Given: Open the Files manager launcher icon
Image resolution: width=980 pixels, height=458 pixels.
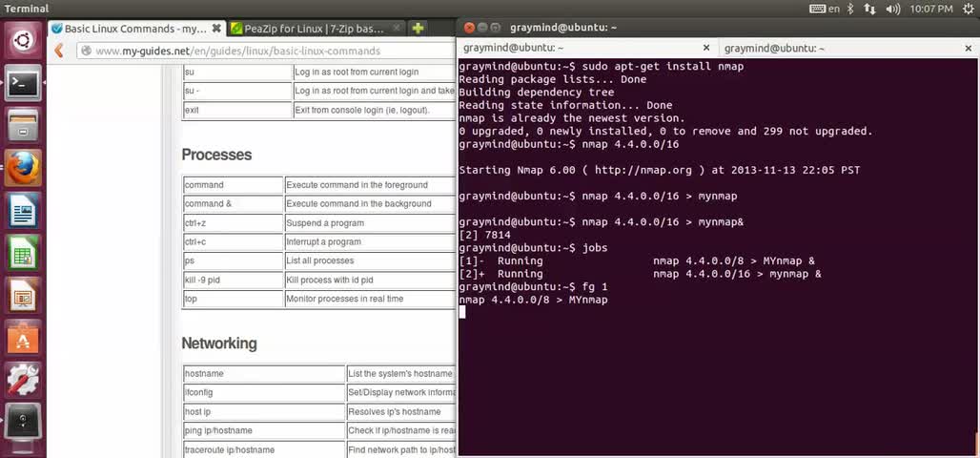Looking at the screenshot, I should pos(23,125).
